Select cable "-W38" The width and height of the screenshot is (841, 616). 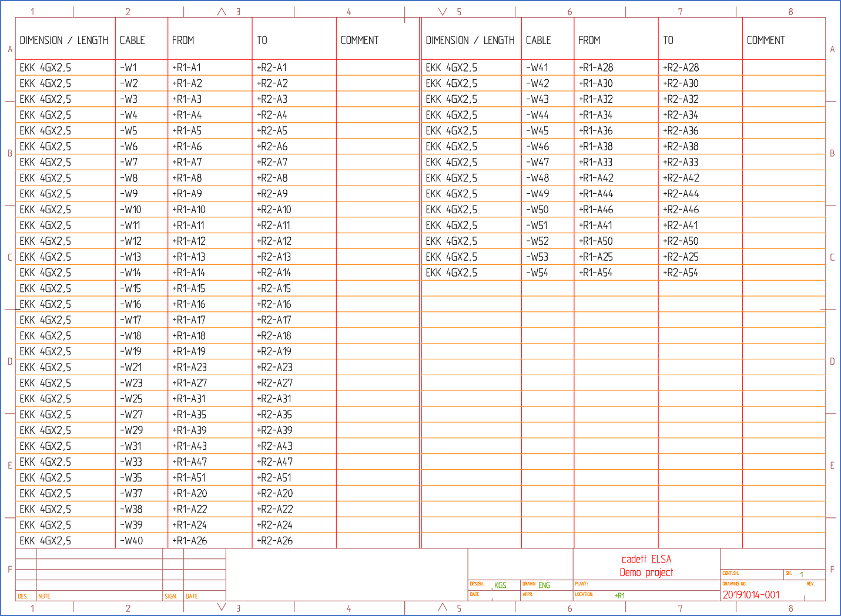pos(131,510)
